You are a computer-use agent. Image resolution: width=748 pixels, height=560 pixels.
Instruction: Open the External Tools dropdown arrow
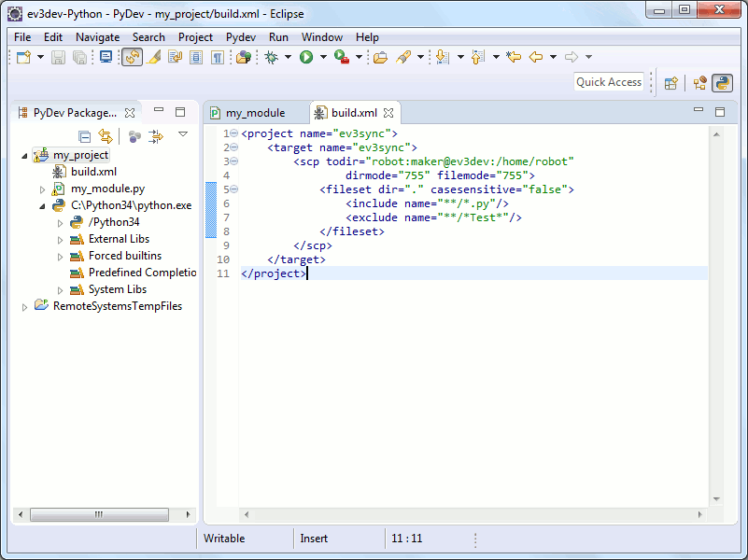coord(360,57)
